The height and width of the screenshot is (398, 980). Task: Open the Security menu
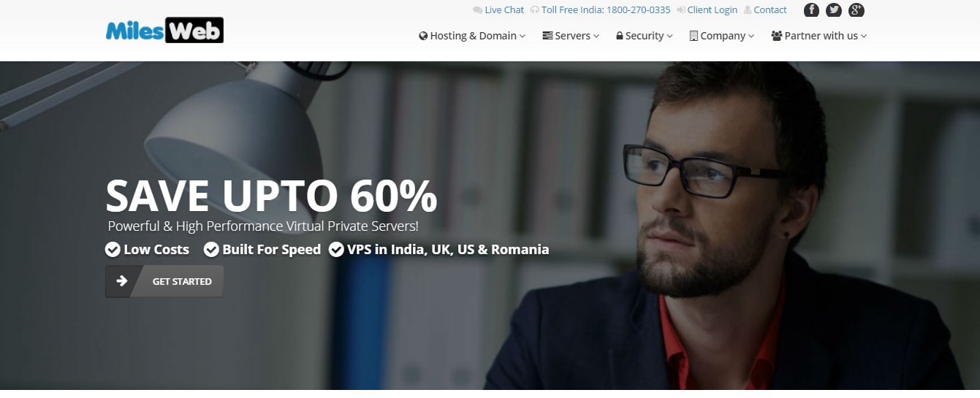pos(645,36)
